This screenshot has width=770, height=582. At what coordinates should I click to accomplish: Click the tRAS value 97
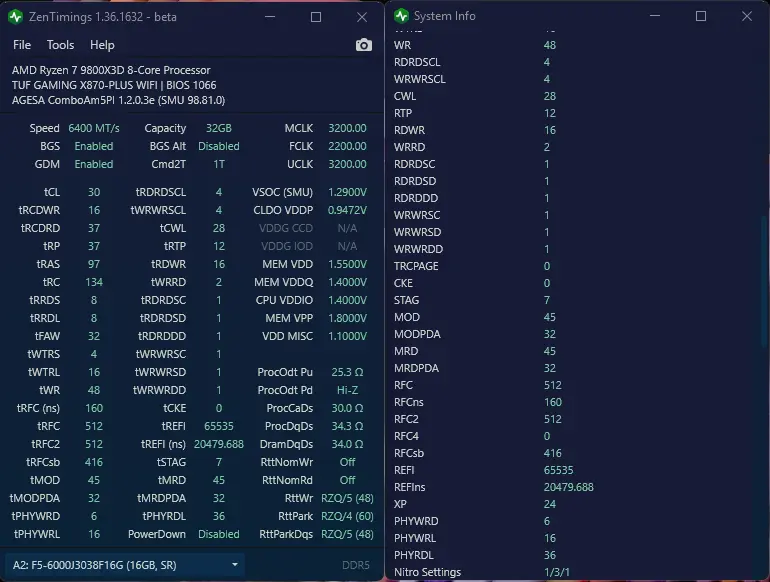[94, 264]
